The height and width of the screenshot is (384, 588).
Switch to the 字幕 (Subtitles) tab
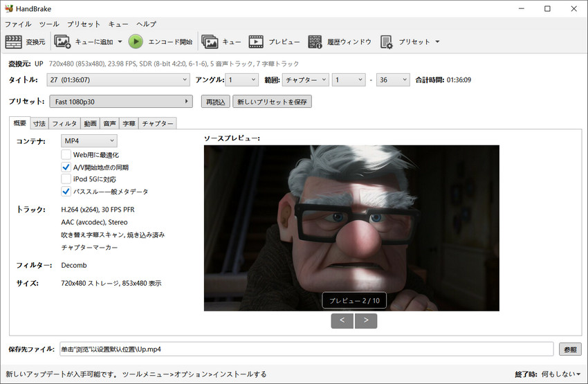pyautogui.click(x=129, y=123)
